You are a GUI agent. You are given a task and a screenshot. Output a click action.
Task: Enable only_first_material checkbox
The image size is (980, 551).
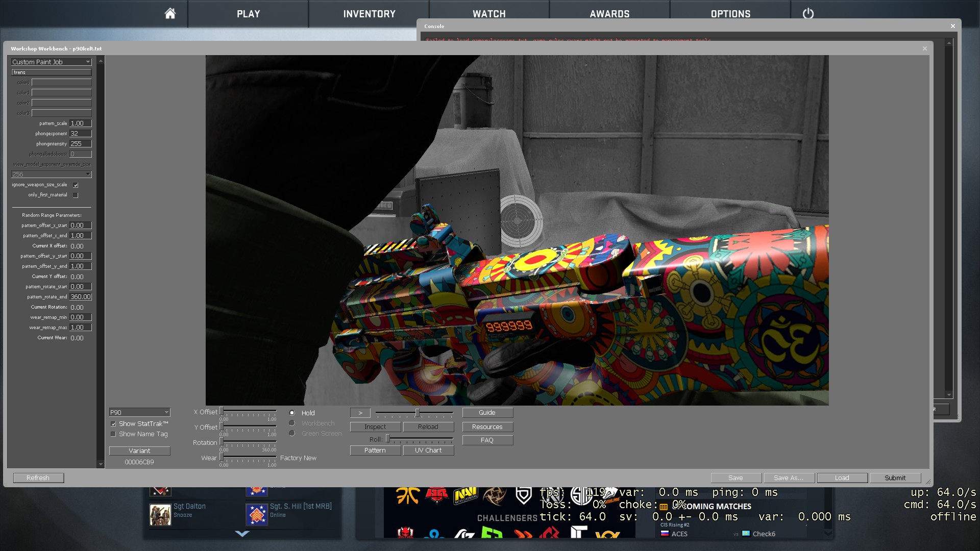(x=76, y=195)
